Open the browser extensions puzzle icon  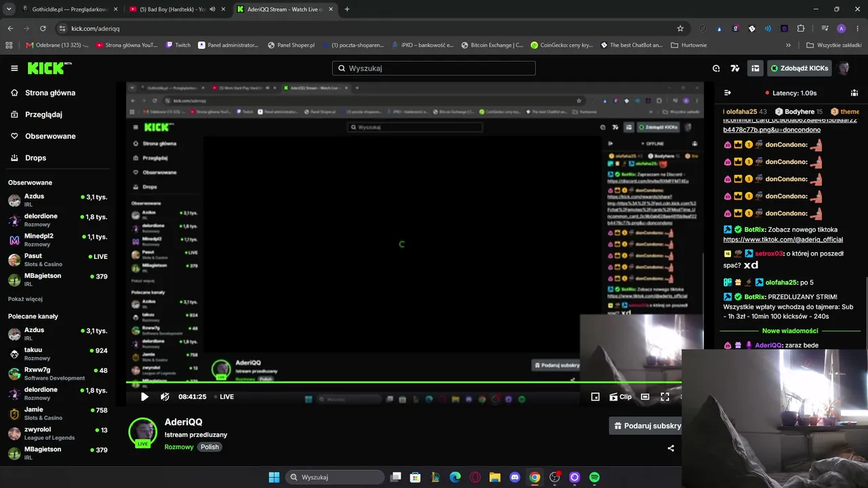coord(801,28)
